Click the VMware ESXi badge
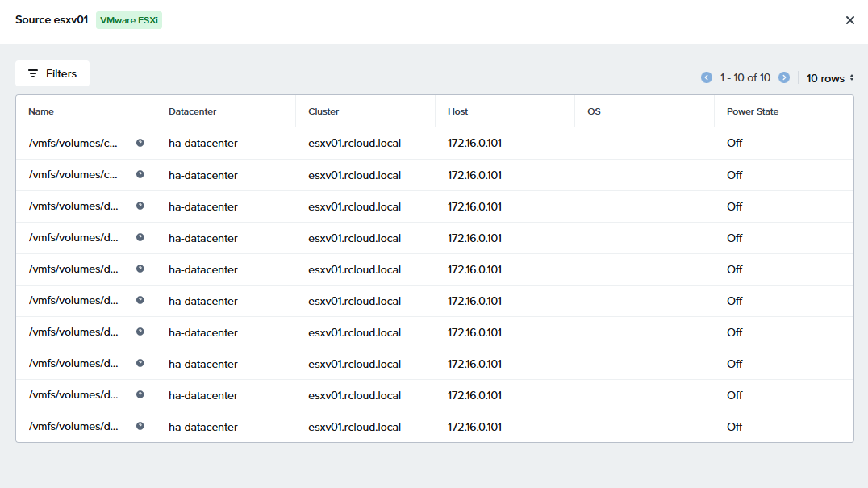868x488 pixels. (129, 20)
